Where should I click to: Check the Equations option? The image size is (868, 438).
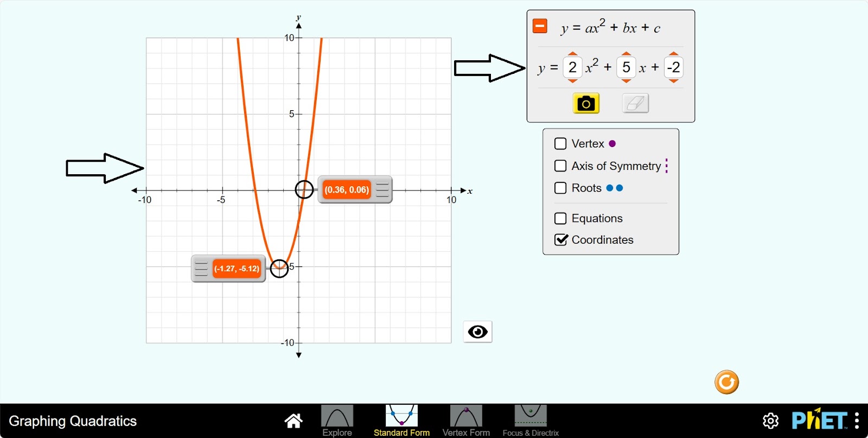point(560,218)
